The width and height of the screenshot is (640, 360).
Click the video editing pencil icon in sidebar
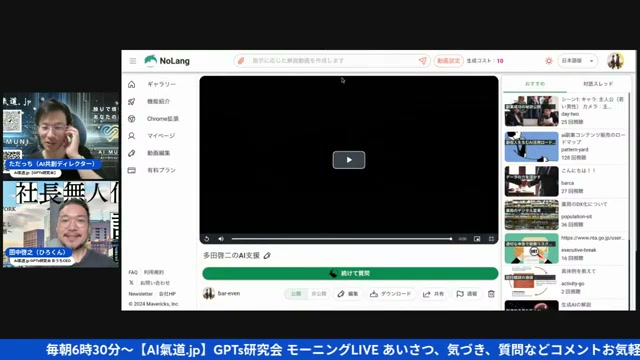[x=131, y=153]
